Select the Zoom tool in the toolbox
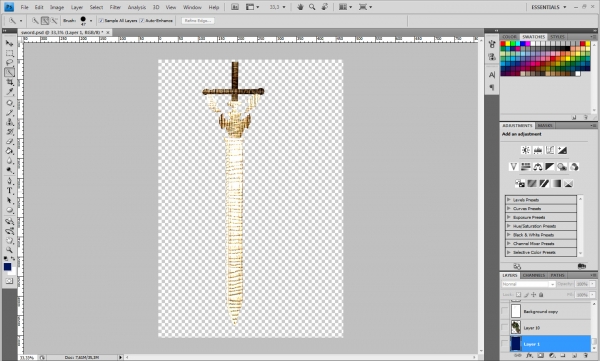 (9, 250)
